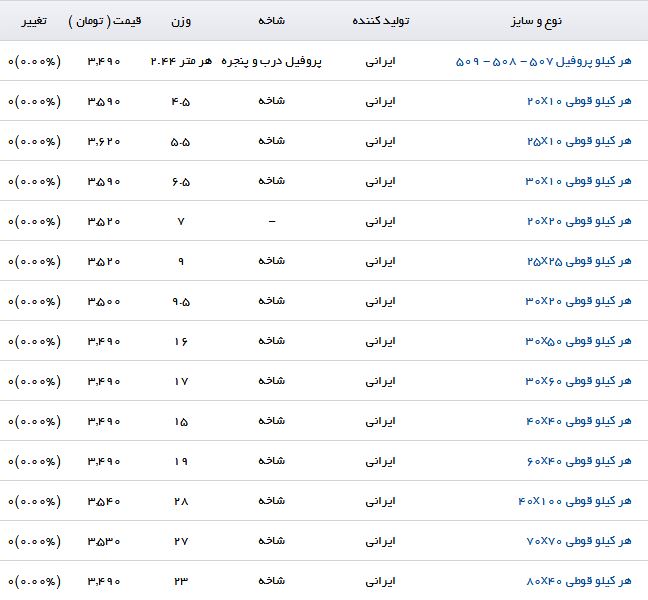Click the نوع و سایز column header
This screenshot has width=648, height=600.
pos(536,21)
